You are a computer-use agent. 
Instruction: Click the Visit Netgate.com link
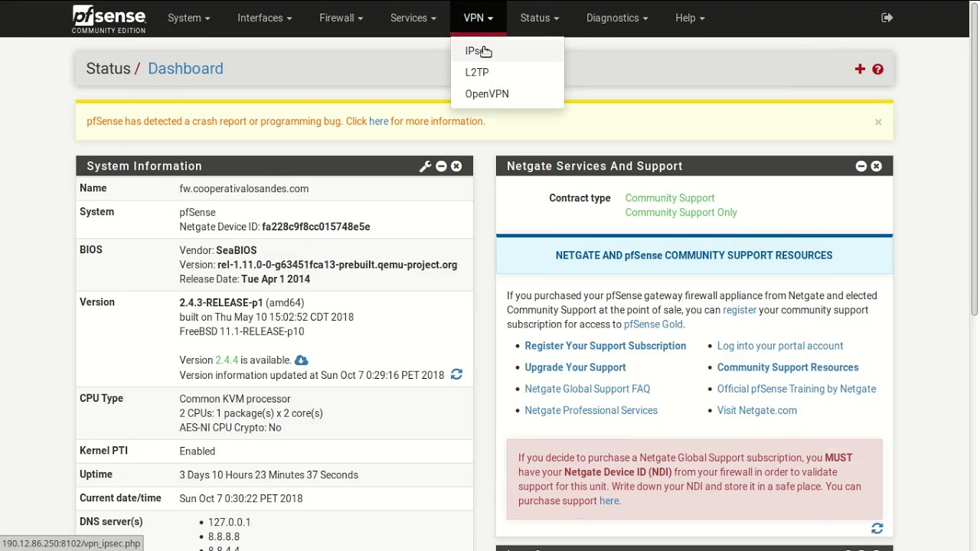757,410
